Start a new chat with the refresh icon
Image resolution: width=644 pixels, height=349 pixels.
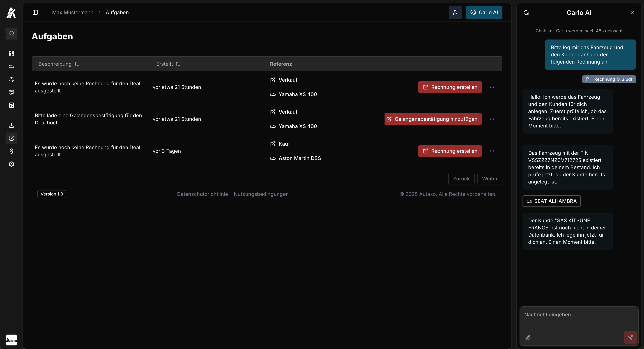pos(526,12)
